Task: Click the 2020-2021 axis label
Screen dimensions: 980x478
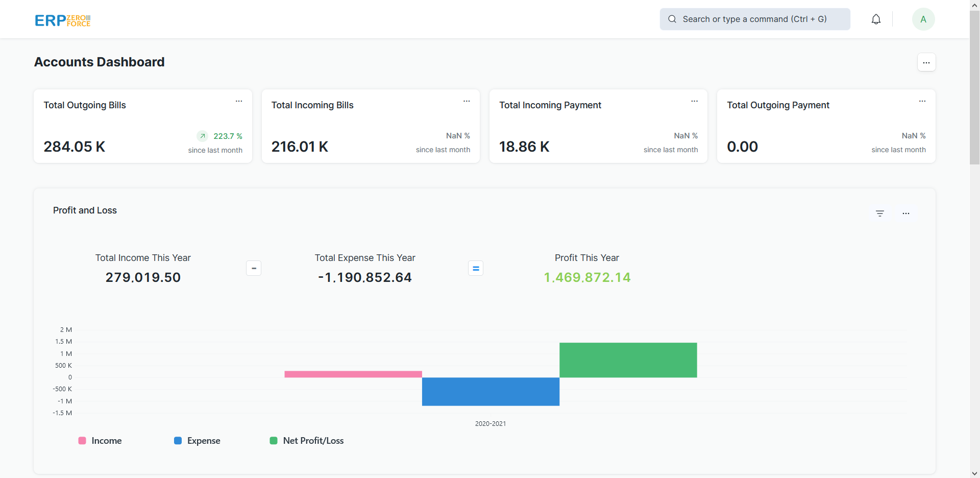Action: point(491,424)
